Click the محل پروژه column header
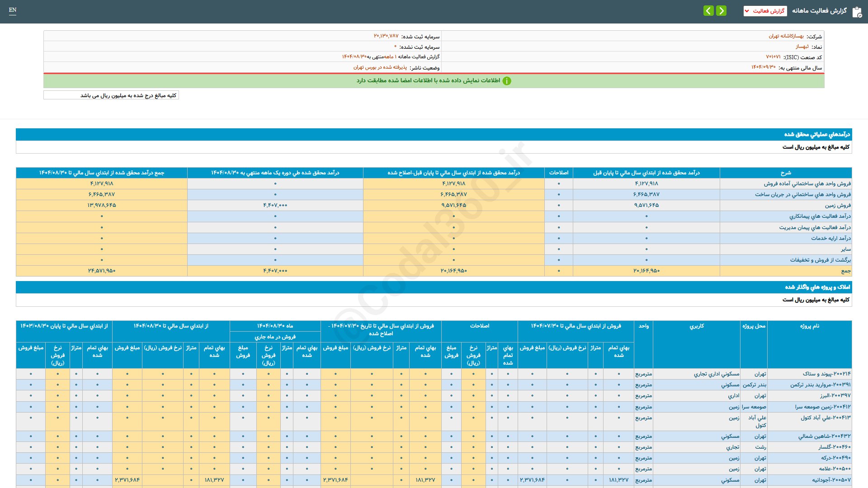 [754, 326]
